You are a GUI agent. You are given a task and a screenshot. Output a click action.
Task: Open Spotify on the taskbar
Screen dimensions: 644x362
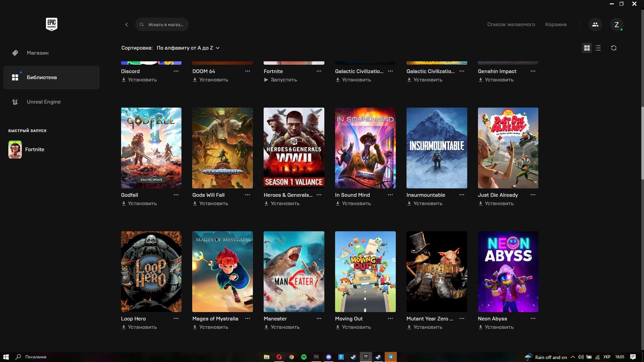(304, 357)
